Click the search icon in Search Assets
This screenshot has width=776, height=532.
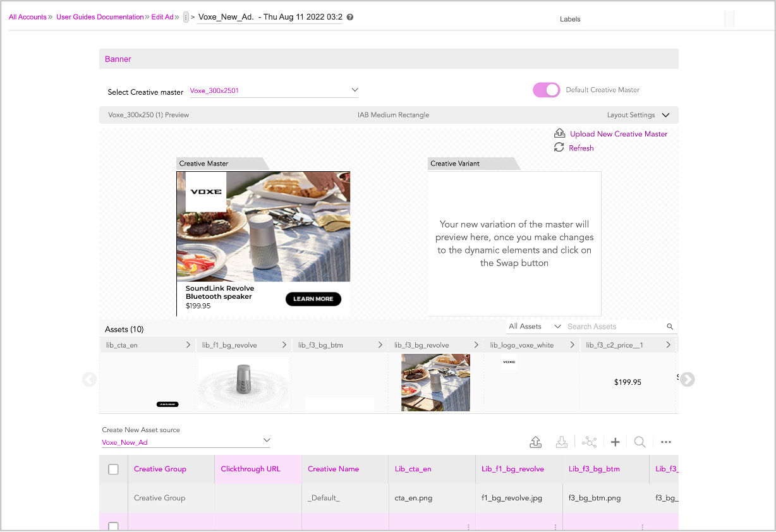(670, 327)
